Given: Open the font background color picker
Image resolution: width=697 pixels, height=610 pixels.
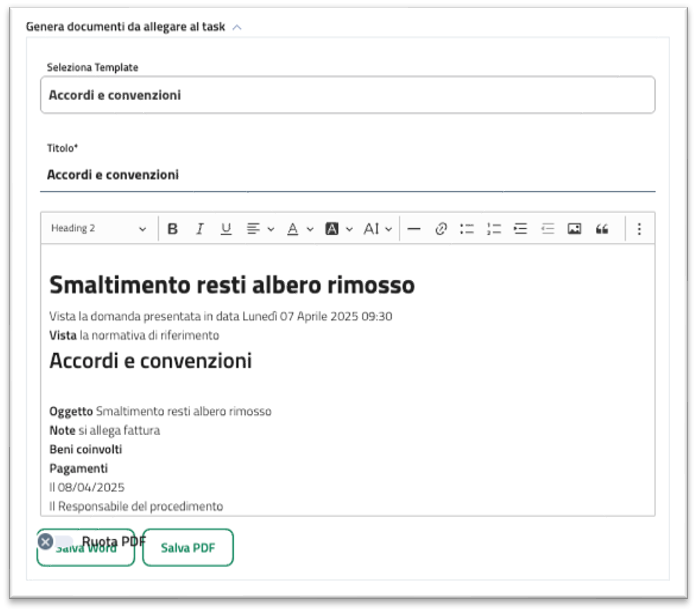Looking at the screenshot, I should (x=339, y=229).
